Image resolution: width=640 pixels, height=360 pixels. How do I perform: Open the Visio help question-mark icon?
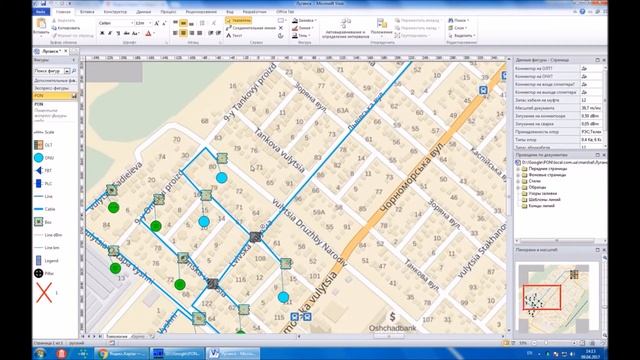582,12
